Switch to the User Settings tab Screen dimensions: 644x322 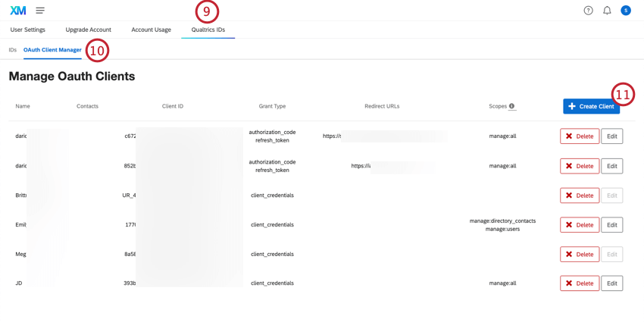point(27,30)
